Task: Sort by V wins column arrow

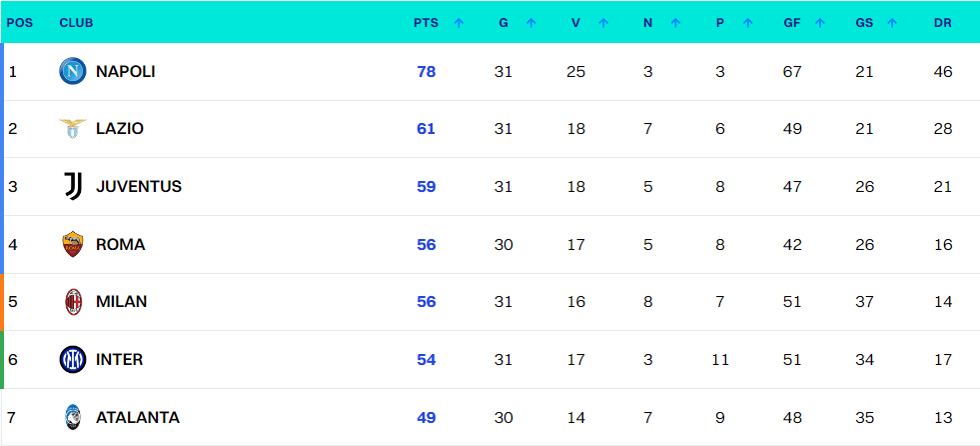Action: pos(602,23)
